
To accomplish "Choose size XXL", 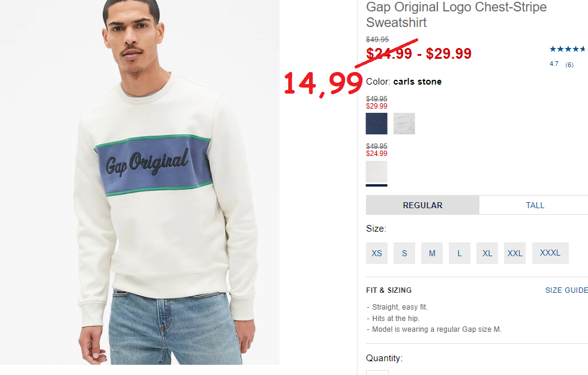I will click(515, 253).
